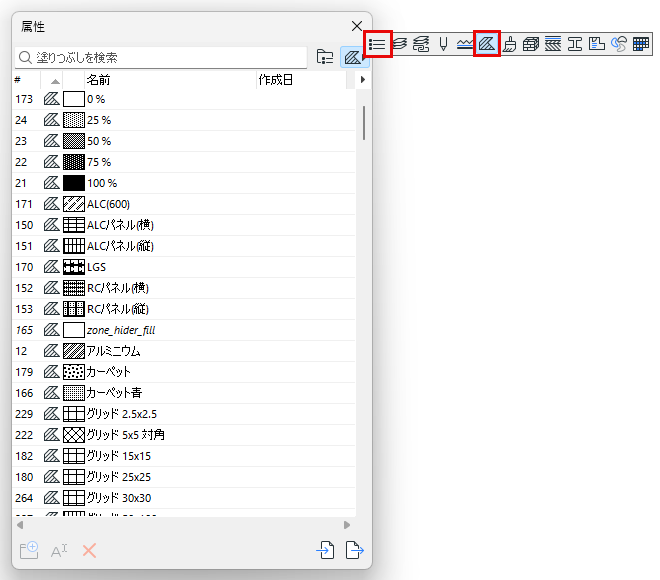Select the Pens attribute icon

coord(443,44)
